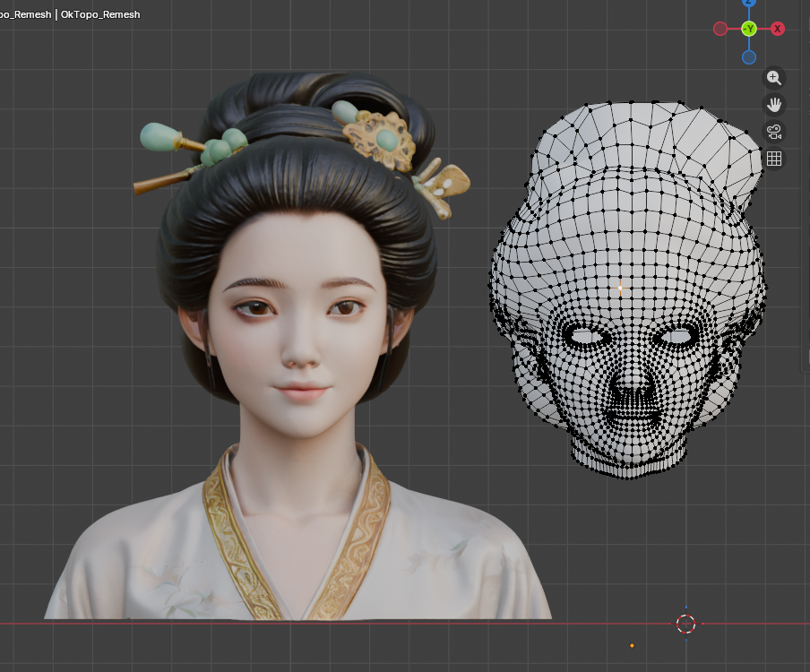Click the small orange origin dot near bottom

click(632, 645)
